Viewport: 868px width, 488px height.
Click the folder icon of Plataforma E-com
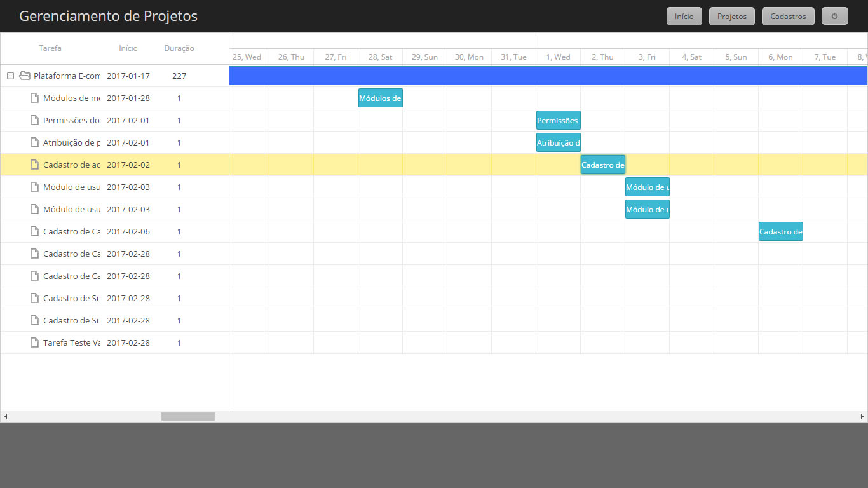(25, 76)
